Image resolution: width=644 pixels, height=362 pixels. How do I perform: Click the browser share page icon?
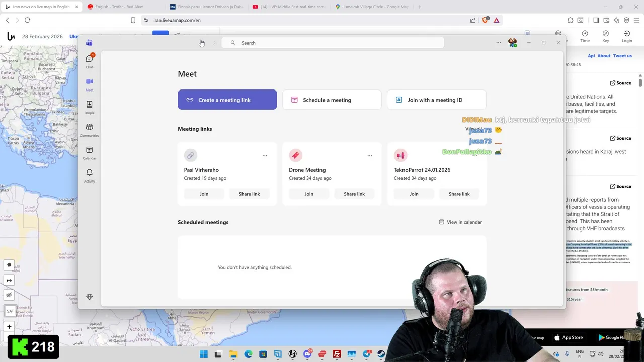pyautogui.click(x=473, y=20)
